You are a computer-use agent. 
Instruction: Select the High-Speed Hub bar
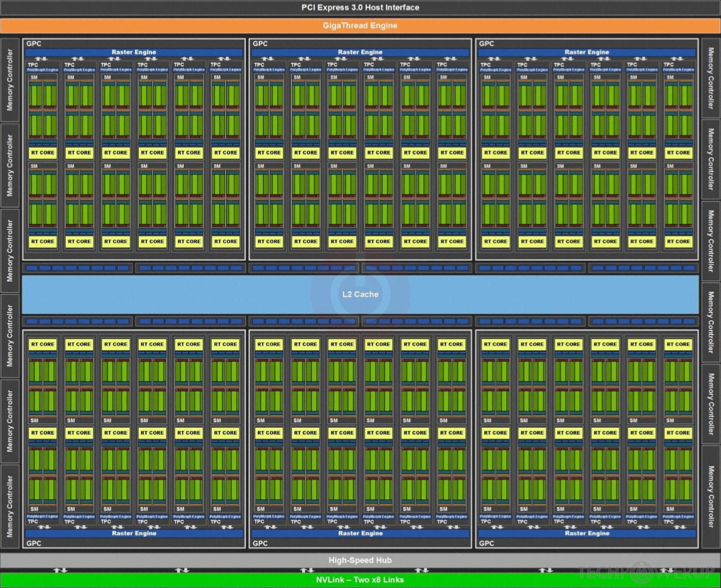coord(360,560)
